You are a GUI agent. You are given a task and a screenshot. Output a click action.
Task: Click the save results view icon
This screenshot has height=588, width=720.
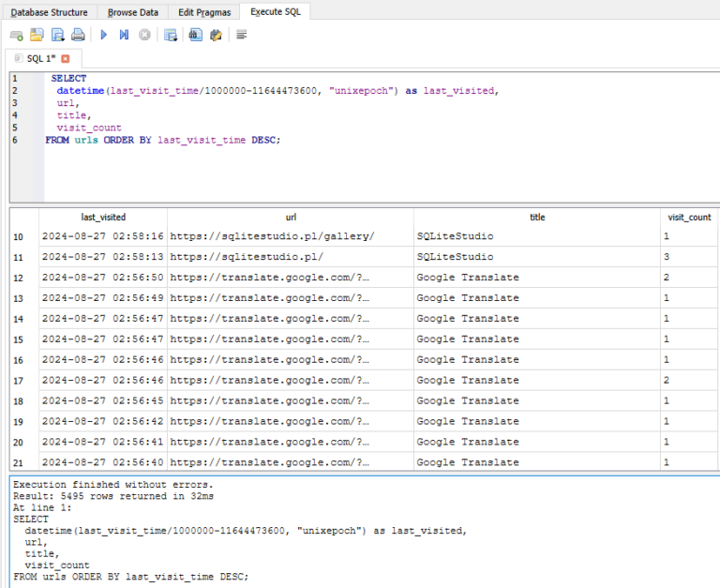171,35
